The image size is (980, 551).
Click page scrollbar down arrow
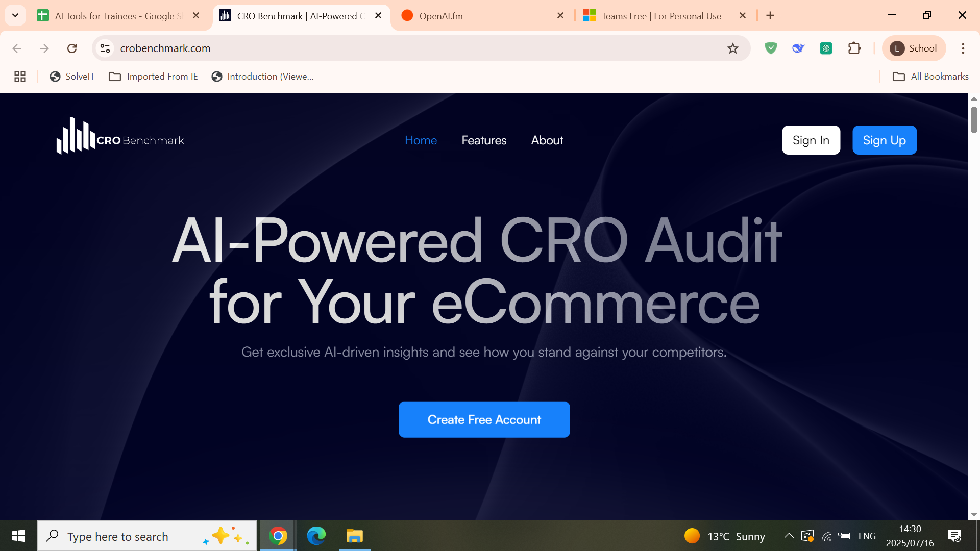point(974,515)
